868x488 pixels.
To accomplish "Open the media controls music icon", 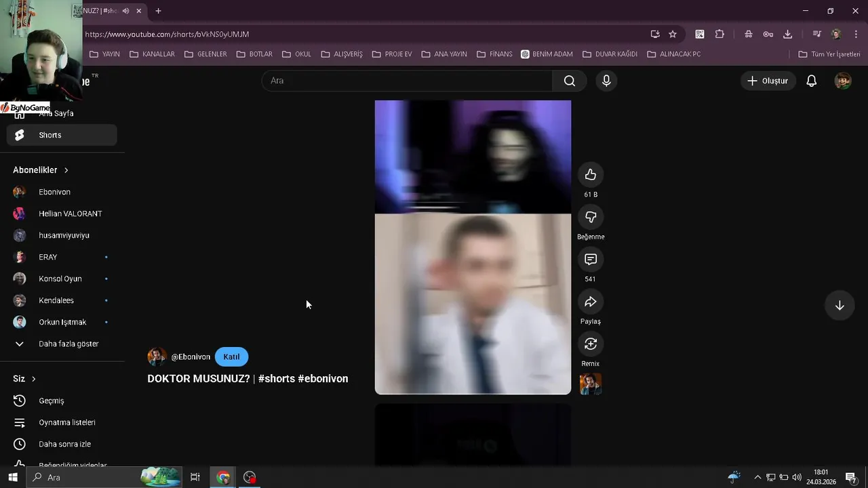I will coord(816,34).
